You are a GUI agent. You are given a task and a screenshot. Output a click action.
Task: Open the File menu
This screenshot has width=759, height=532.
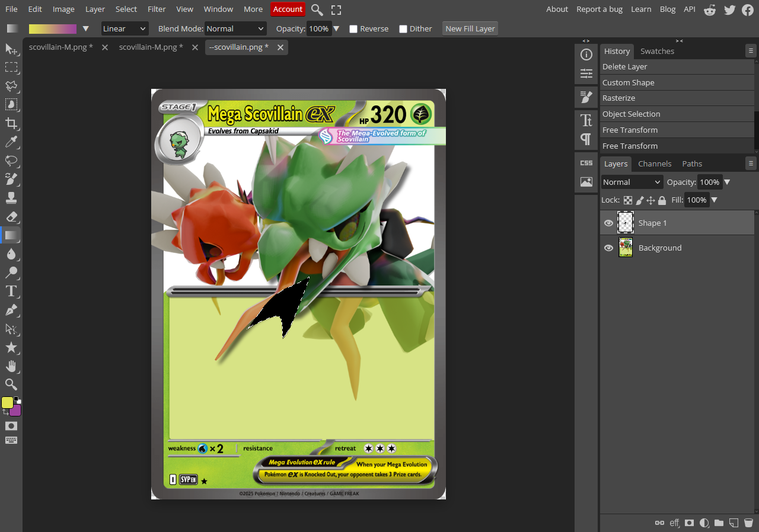click(11, 9)
